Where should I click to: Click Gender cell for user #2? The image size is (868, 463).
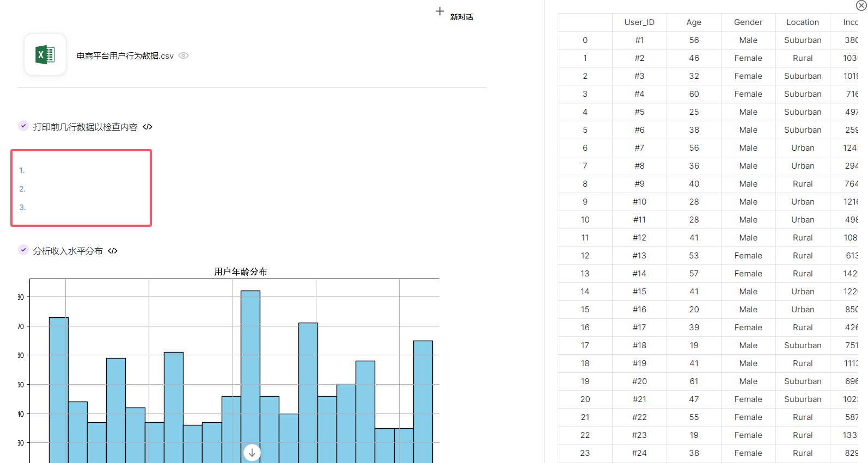point(748,58)
